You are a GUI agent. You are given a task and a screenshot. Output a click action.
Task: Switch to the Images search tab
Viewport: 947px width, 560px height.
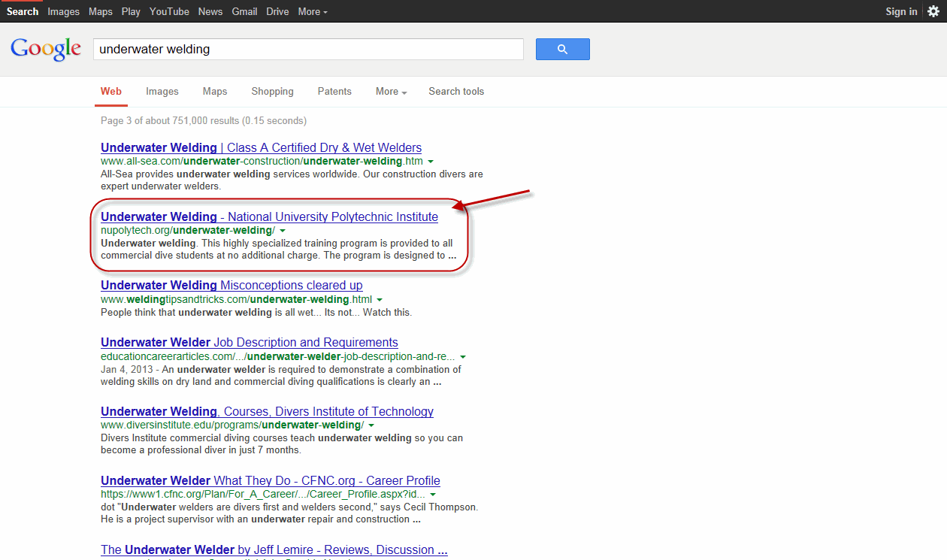coord(162,92)
